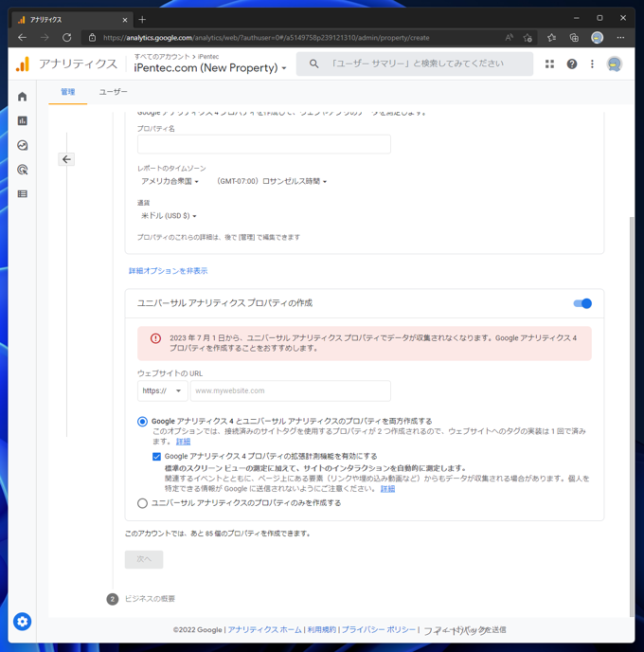Go back using browser back arrow

[23, 37]
